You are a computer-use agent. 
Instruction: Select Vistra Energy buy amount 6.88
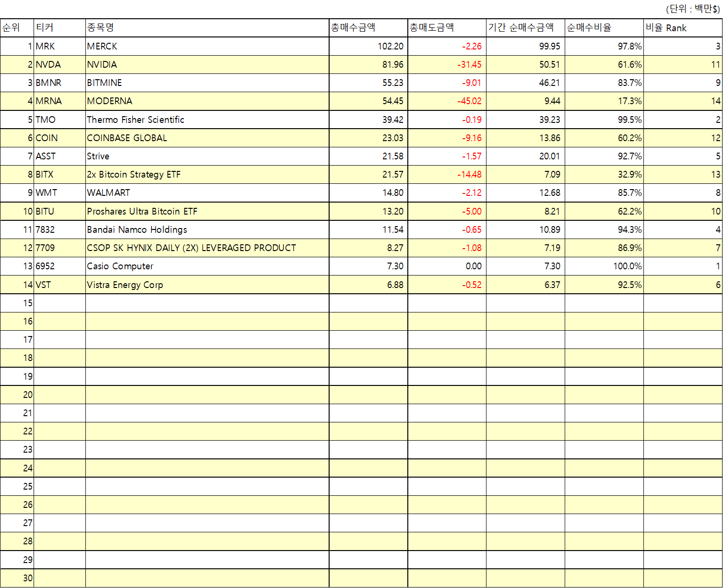click(x=368, y=285)
